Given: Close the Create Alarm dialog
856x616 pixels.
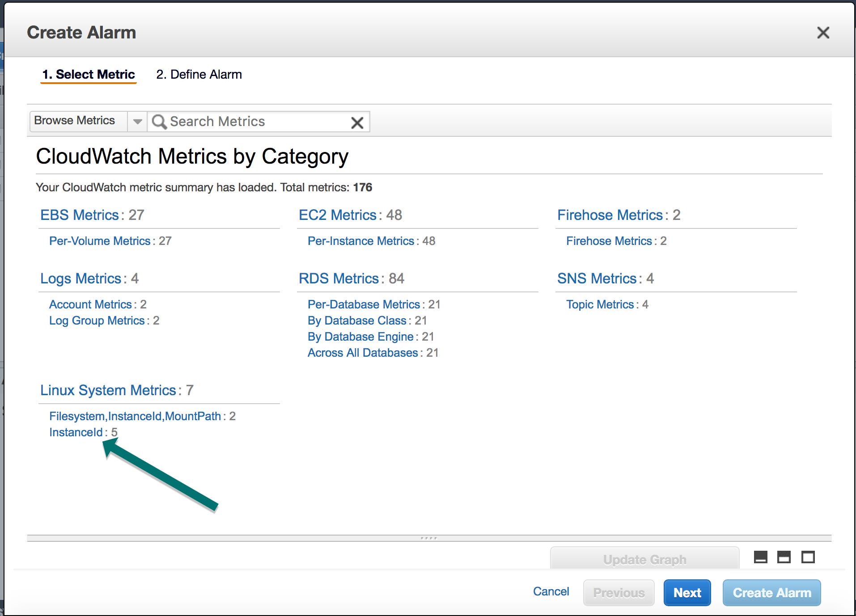Looking at the screenshot, I should click(823, 33).
